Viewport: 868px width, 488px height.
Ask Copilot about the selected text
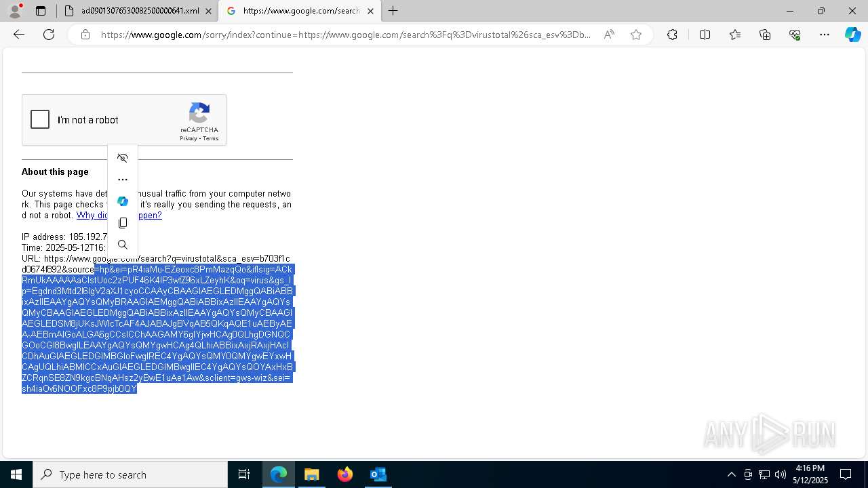(x=123, y=201)
